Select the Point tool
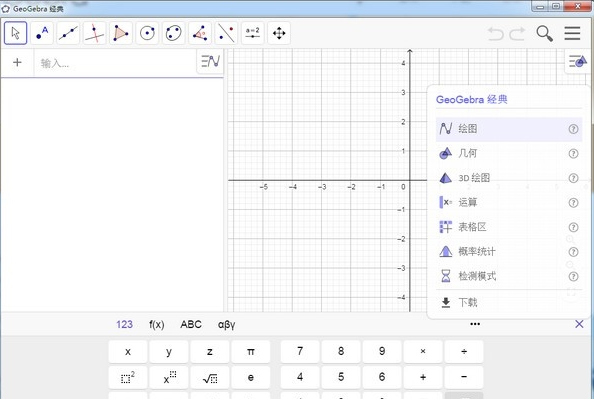Image resolution: width=594 pixels, height=399 pixels. click(x=42, y=33)
